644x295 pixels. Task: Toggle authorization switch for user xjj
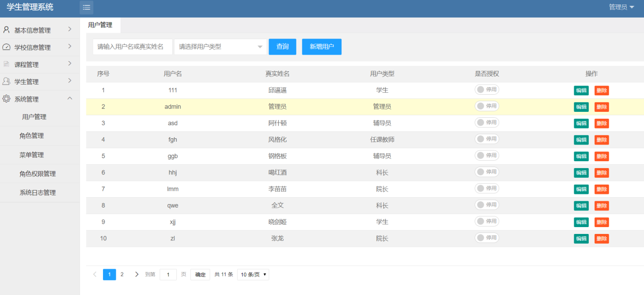(487, 221)
